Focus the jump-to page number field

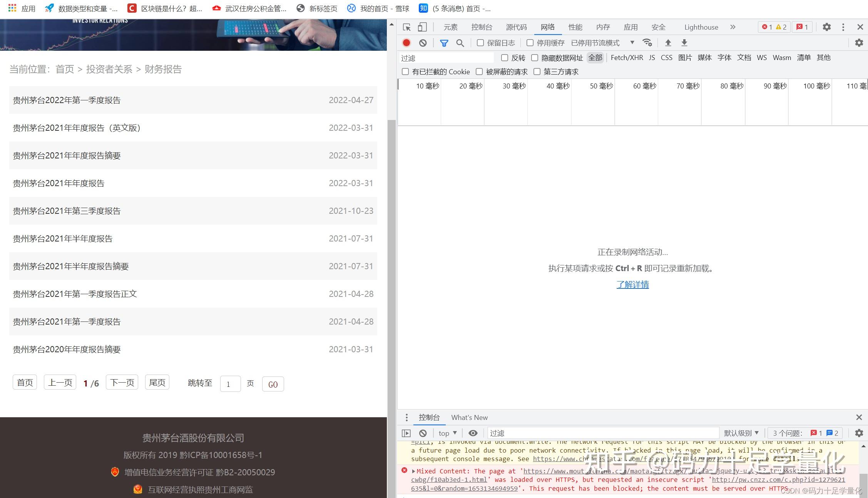click(230, 384)
